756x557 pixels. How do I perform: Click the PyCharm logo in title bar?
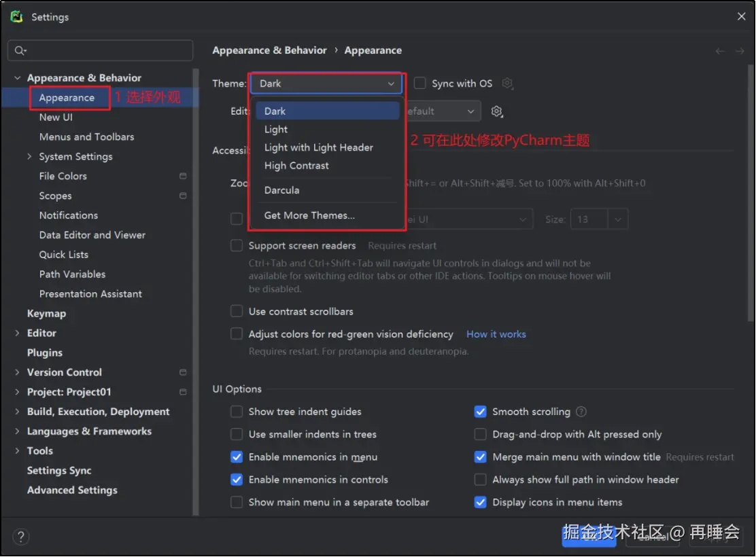[x=17, y=16]
